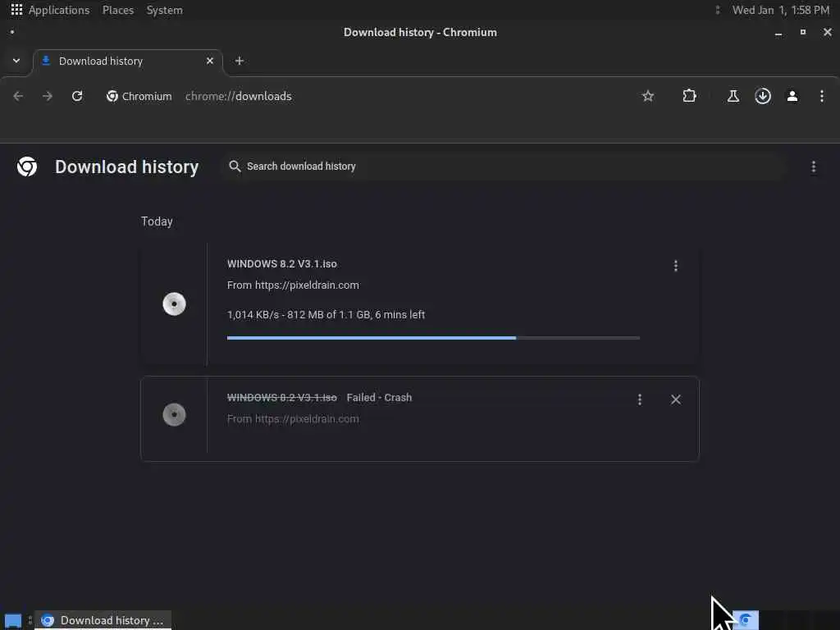Click the Chromium logo beside Download history

point(27,167)
